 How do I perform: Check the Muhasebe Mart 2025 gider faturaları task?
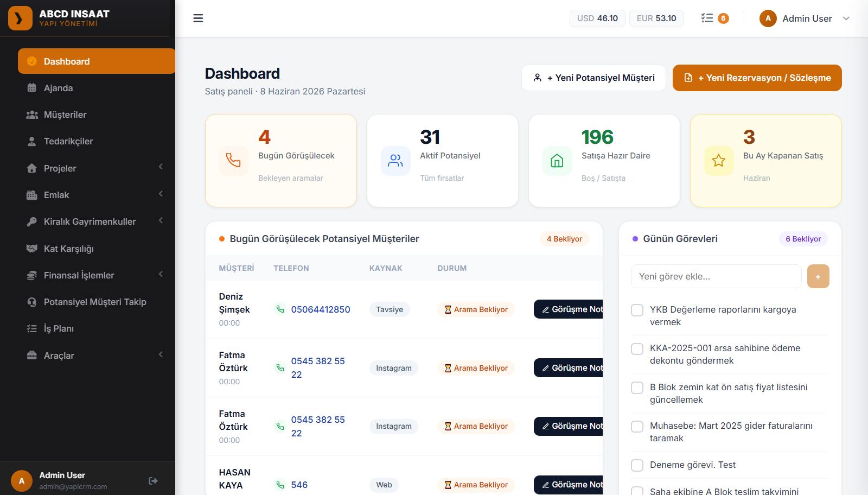pyautogui.click(x=637, y=426)
